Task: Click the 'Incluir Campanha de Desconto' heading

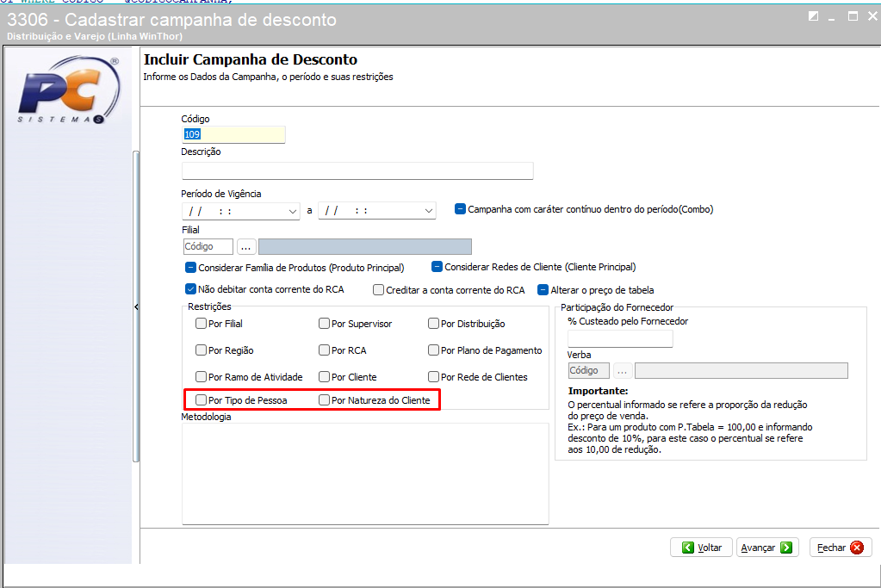Action: click(251, 59)
